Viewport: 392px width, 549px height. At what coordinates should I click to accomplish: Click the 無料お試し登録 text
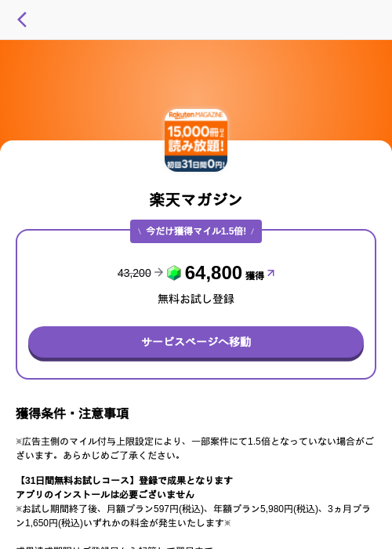point(196,299)
